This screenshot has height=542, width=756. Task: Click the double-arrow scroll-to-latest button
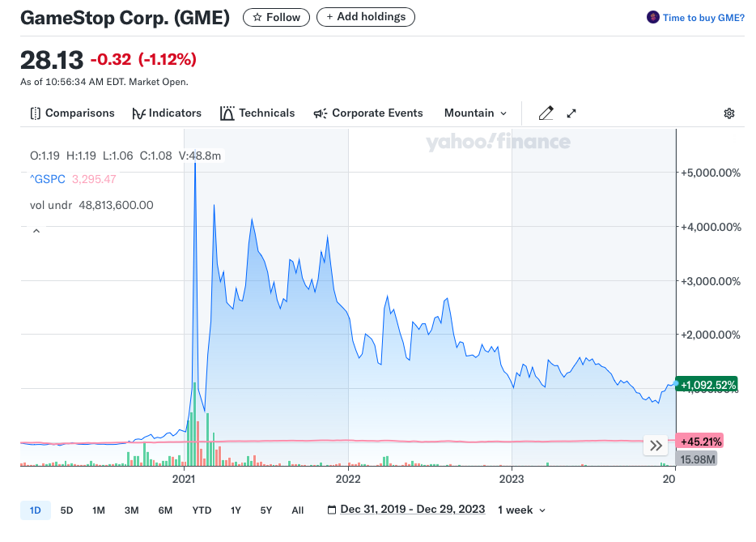coord(656,445)
